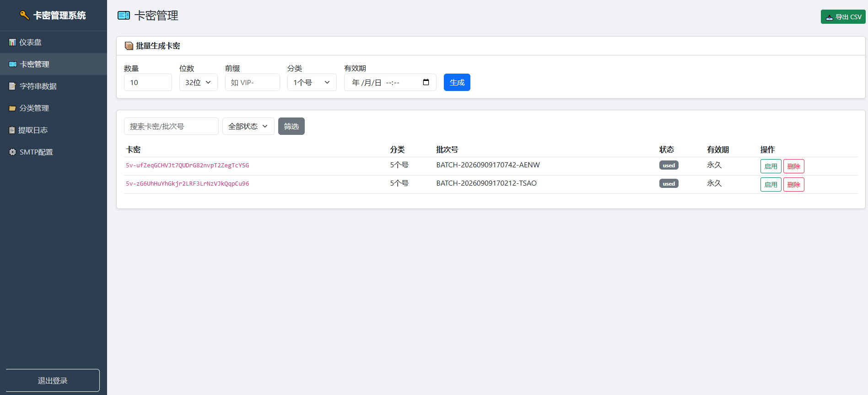Focus the 数量 input containing 10
Image resolution: width=868 pixels, height=395 pixels.
pyautogui.click(x=148, y=82)
